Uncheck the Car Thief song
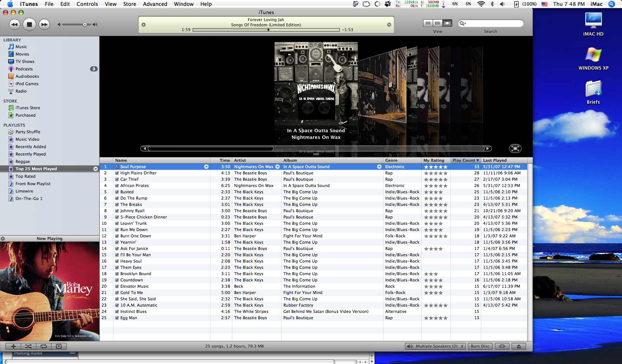622x364 pixels. coord(117,179)
